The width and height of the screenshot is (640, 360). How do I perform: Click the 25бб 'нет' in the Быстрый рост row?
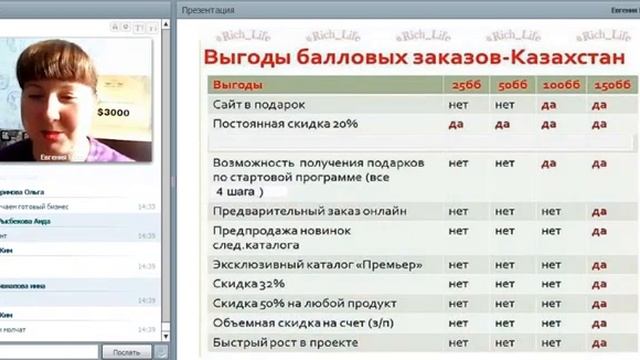pos(458,343)
